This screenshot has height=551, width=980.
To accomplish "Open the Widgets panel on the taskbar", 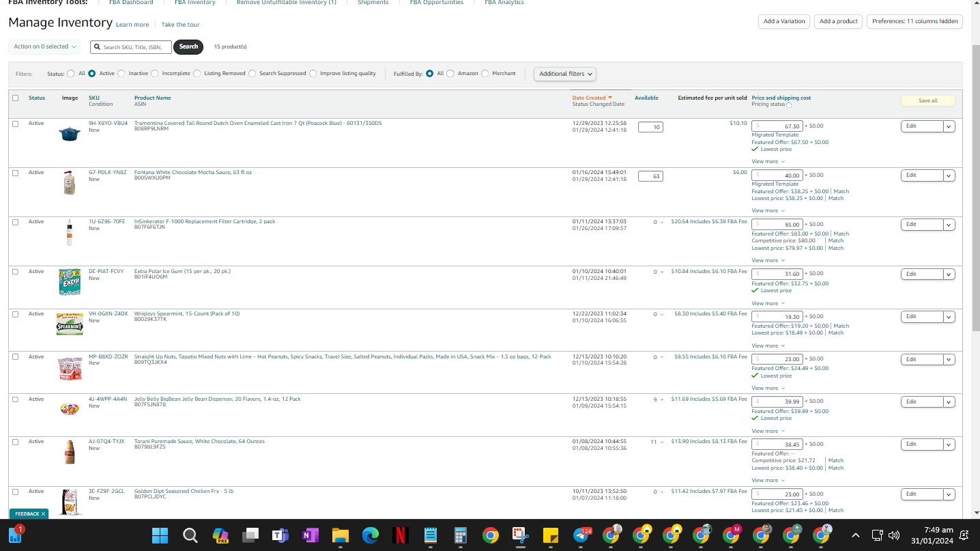I will [15, 534].
